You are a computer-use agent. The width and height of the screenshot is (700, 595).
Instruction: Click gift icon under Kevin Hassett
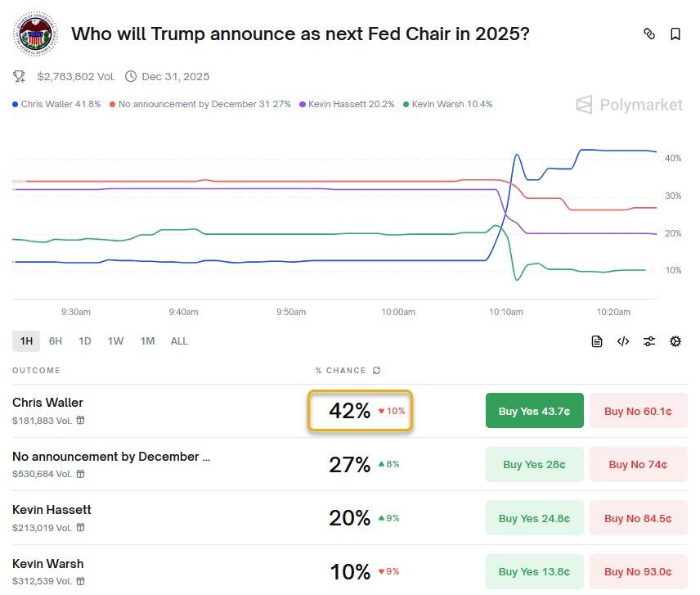80,528
